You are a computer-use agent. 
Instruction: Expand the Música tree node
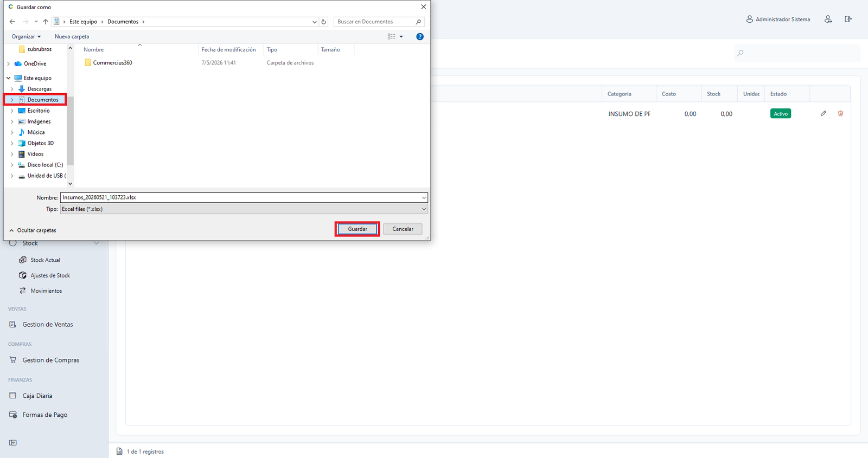12,132
